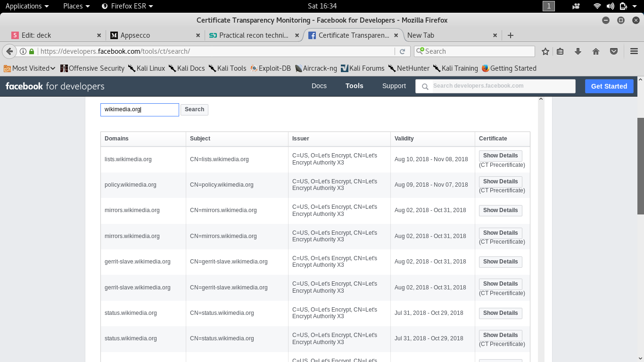Open the Support navigation item
Viewport: 644px width, 362px height.
[x=394, y=86]
